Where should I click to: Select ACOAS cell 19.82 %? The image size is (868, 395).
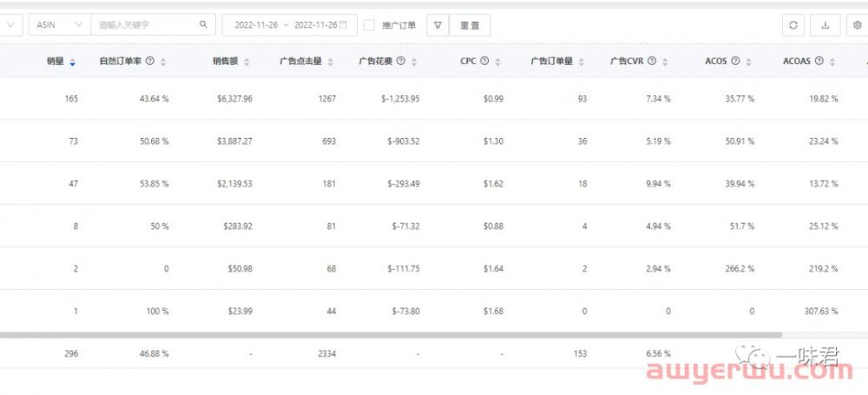pos(823,99)
